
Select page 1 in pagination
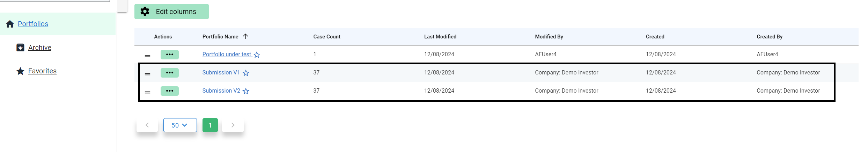[x=210, y=125]
